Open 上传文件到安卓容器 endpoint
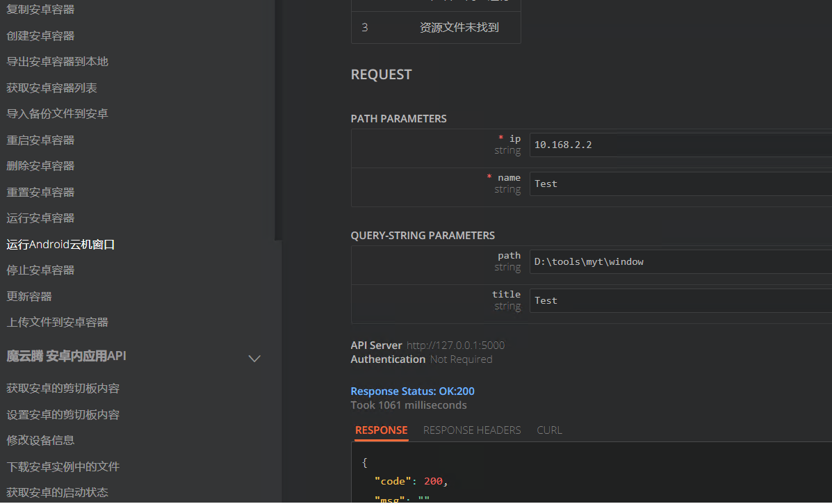The image size is (832, 504). click(57, 322)
